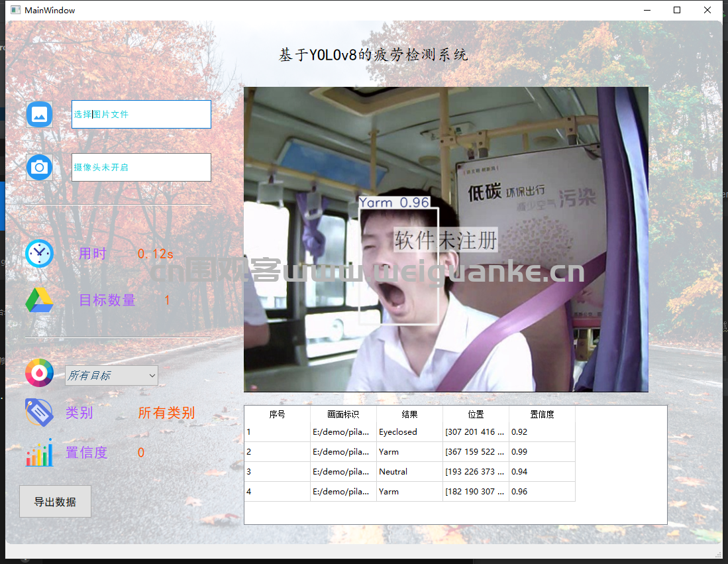Maximize the MainWindow window

tap(676, 10)
